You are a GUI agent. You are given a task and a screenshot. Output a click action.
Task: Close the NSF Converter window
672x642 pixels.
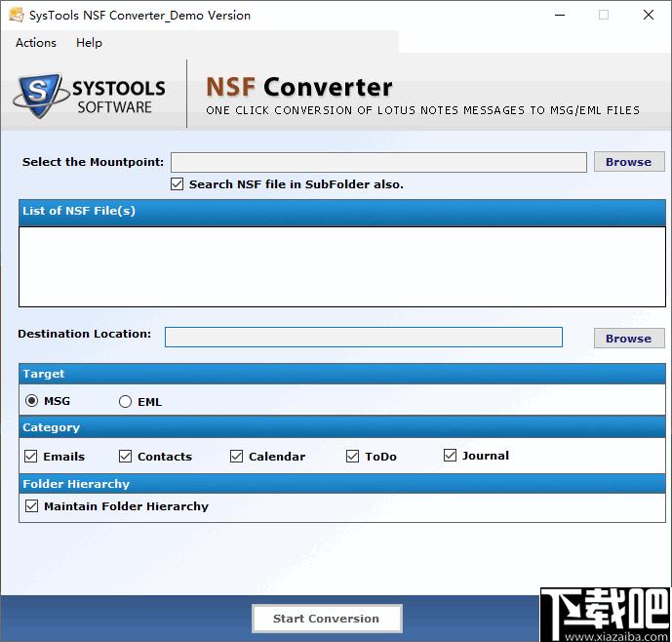649,15
